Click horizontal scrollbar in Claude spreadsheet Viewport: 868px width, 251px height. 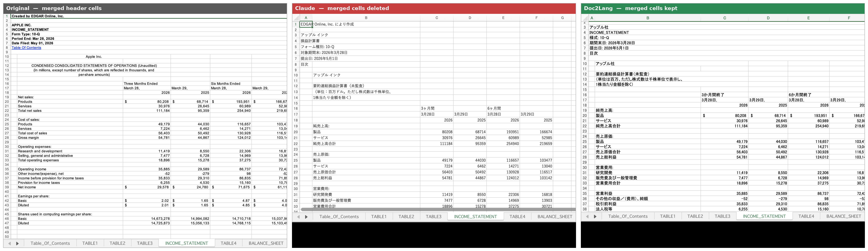pos(438,209)
